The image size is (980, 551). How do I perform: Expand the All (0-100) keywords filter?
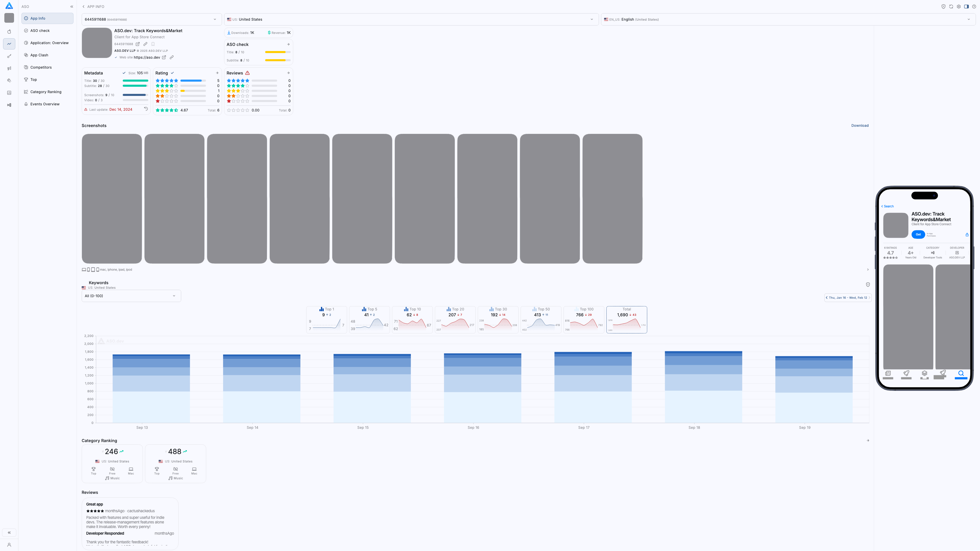[131, 296]
